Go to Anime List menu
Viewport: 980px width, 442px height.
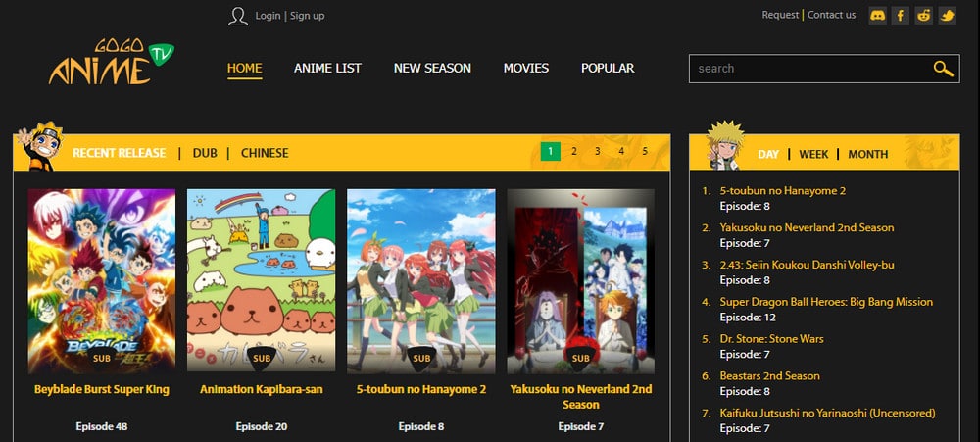[x=327, y=68]
